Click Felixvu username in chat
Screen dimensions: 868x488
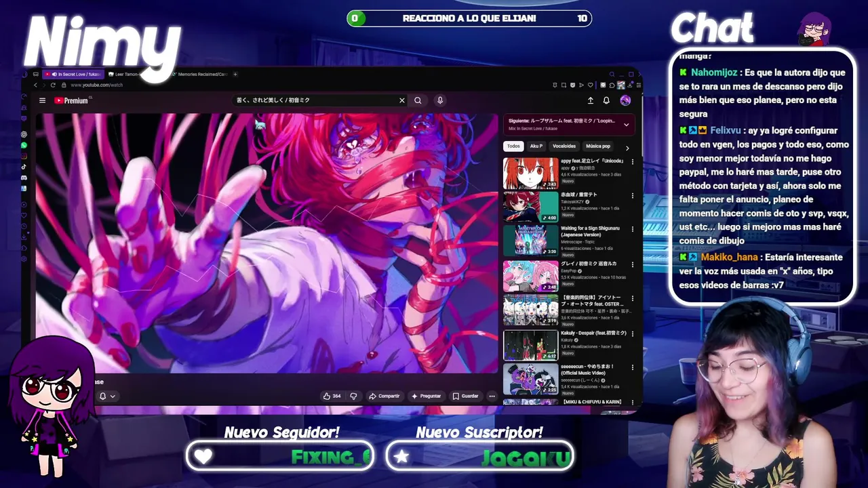[x=725, y=130]
